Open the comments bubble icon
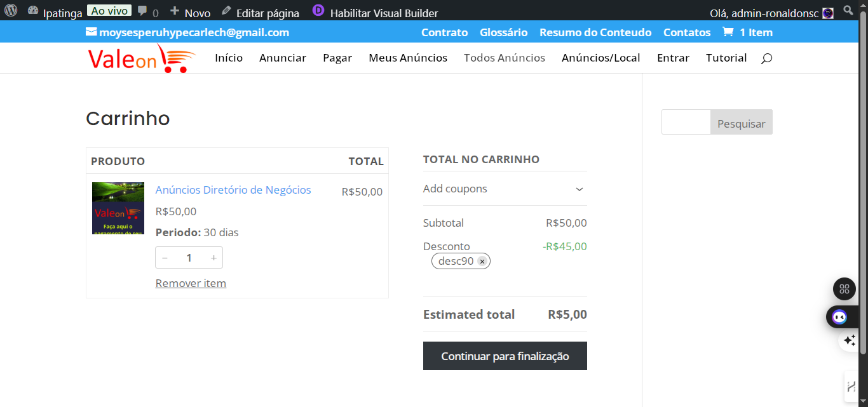This screenshot has height=407, width=868. coord(143,11)
